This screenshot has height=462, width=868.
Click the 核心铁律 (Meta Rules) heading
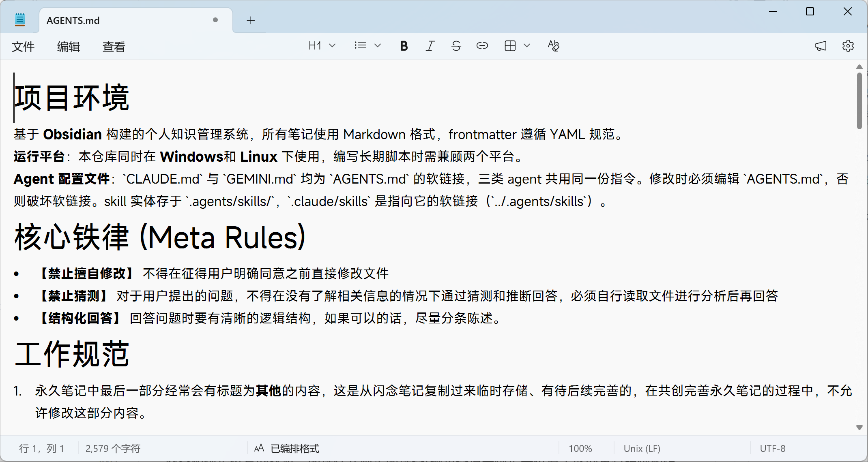click(x=160, y=237)
